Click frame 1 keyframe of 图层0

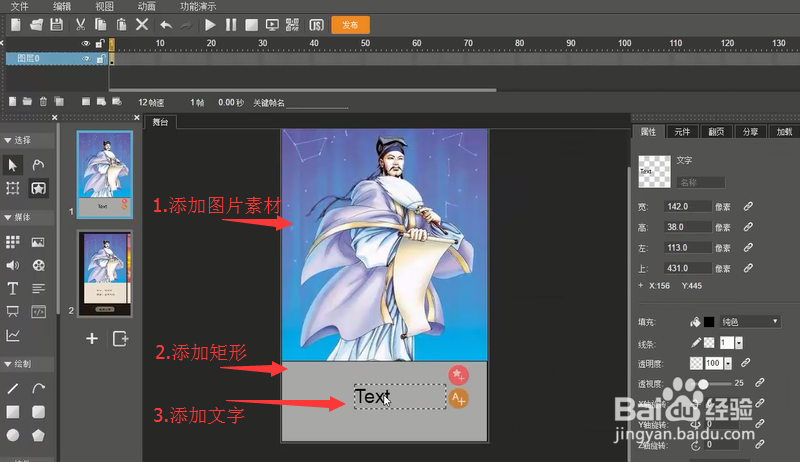(112, 59)
